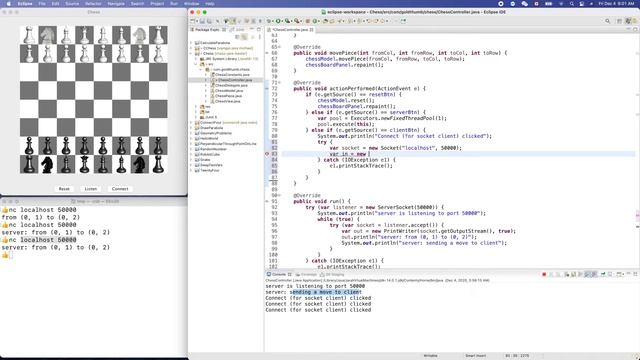Collapse the src folder
This screenshot has width=640, height=360.
[x=196, y=64]
